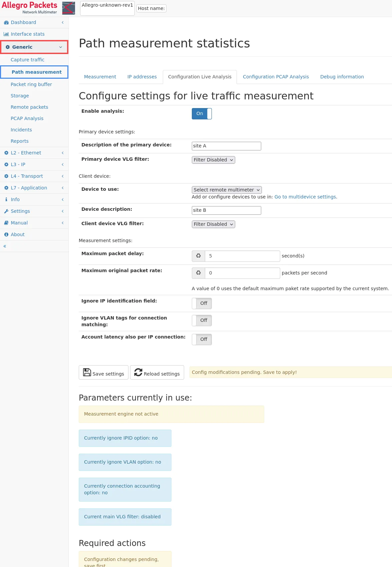Reset Maximum packet delay with recycle icon
The width and height of the screenshot is (392, 567).
199,256
